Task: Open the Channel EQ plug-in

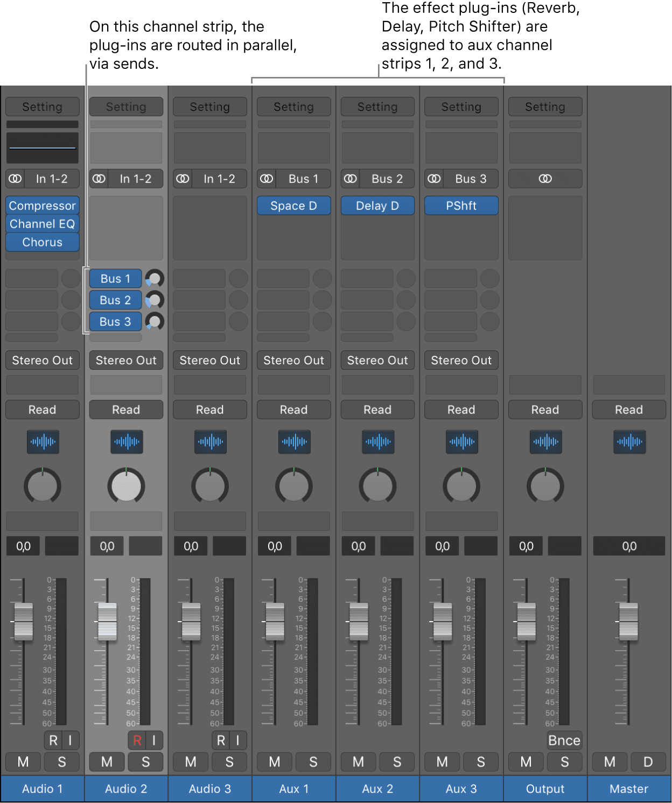Action: 43,224
